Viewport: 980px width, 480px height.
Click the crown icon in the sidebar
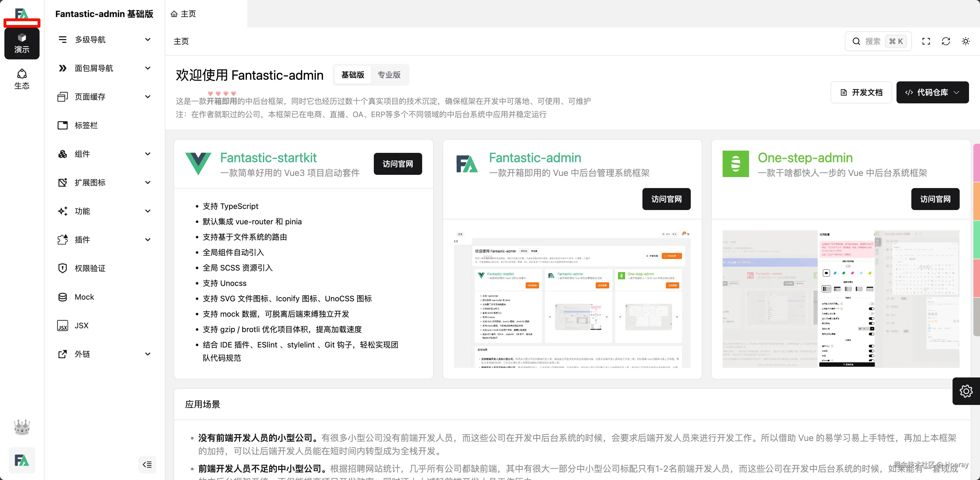click(x=22, y=427)
